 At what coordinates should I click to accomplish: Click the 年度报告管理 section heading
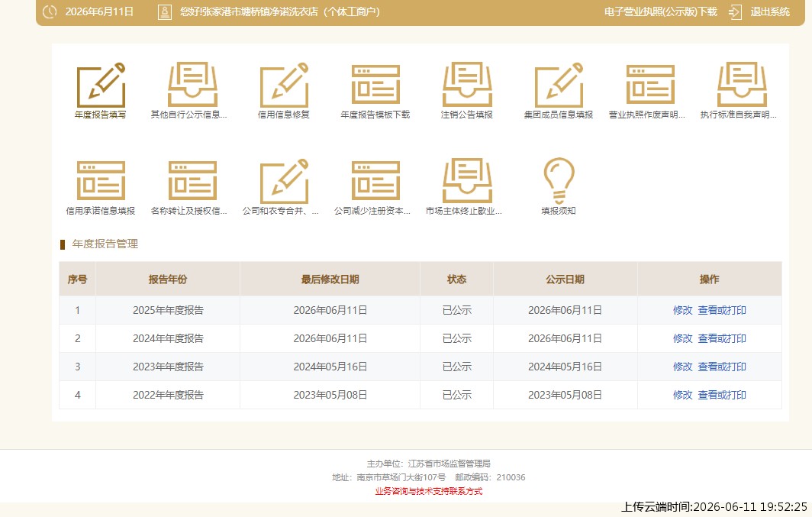pyautogui.click(x=105, y=244)
